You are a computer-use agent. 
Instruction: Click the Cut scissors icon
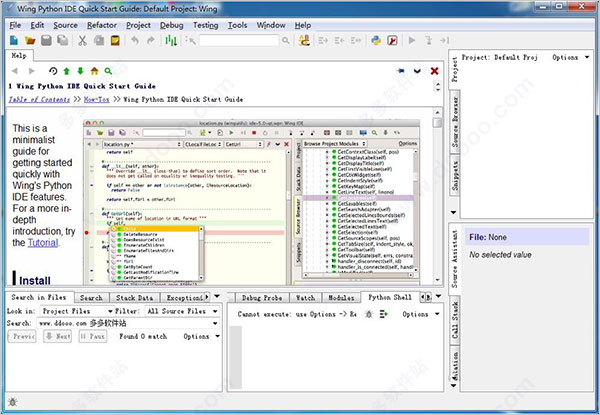(x=82, y=40)
